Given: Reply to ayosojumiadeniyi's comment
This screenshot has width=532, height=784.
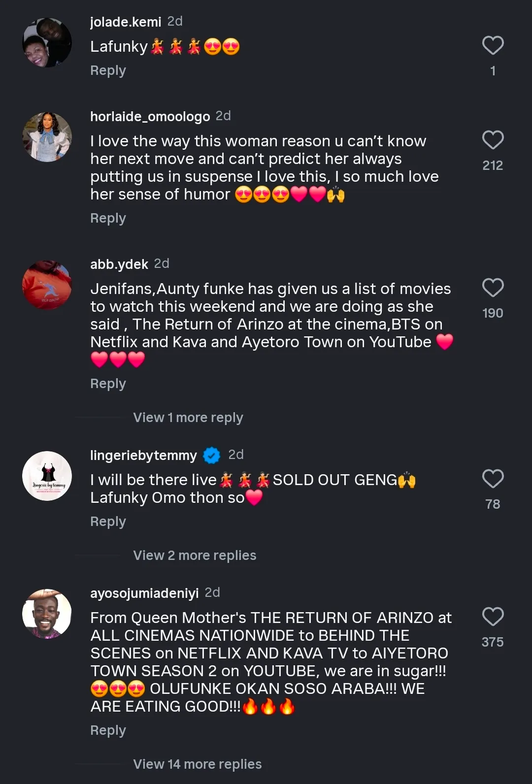Looking at the screenshot, I should tap(108, 730).
